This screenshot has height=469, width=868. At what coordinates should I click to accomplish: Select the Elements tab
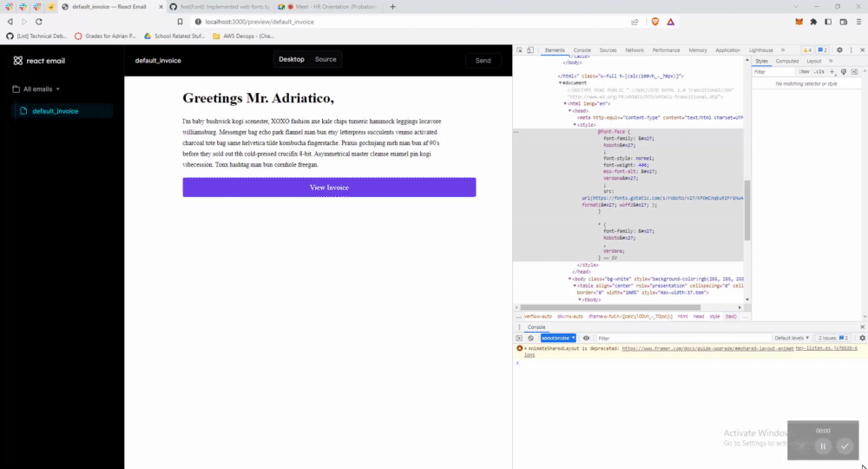(554, 50)
